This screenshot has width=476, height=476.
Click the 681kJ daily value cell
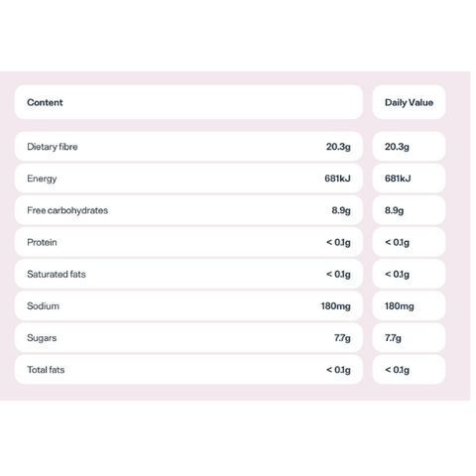pos(409,178)
